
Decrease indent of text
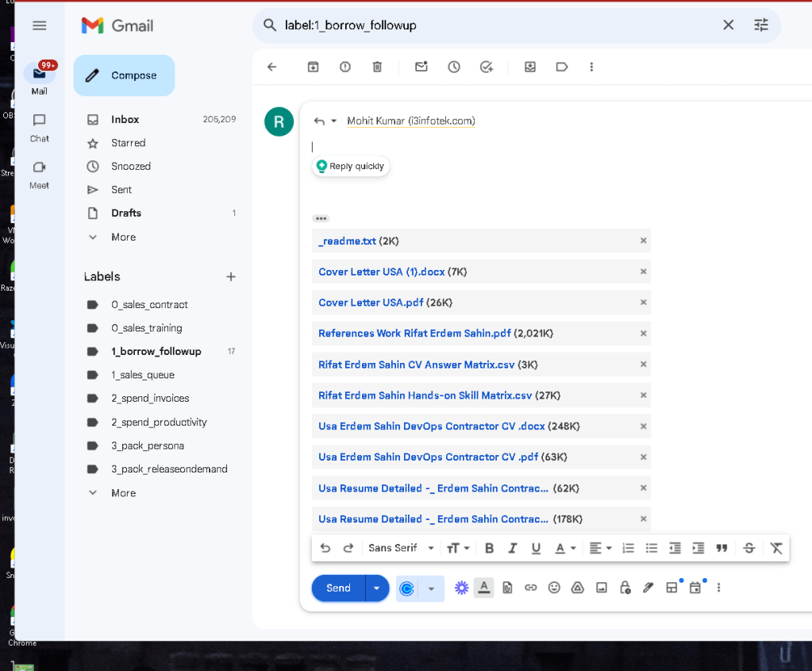(x=675, y=548)
